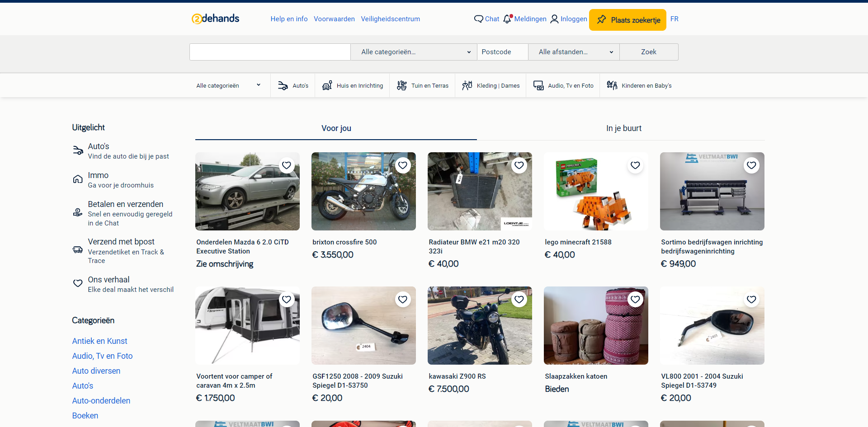This screenshot has height=427, width=868.
Task: Open the Antiek en Kunst category link
Action: (99, 341)
